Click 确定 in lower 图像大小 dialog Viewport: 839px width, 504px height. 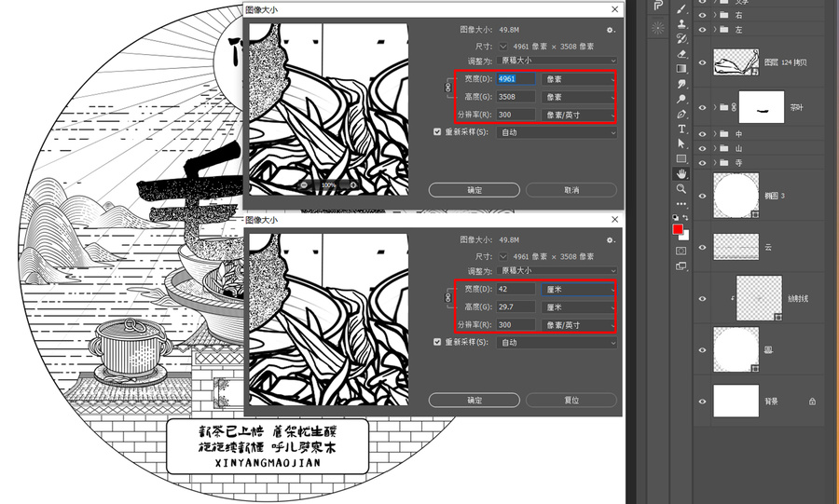[475, 400]
